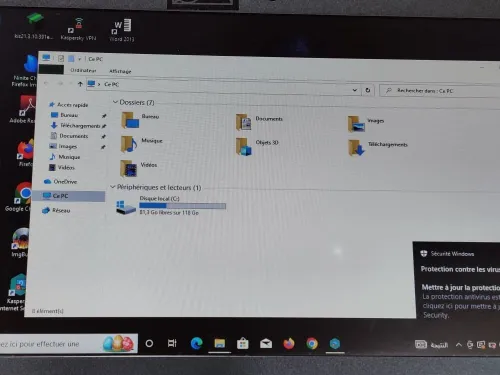Click the Rechercher dans : Ce PC field
The image size is (500, 375).
440,91
